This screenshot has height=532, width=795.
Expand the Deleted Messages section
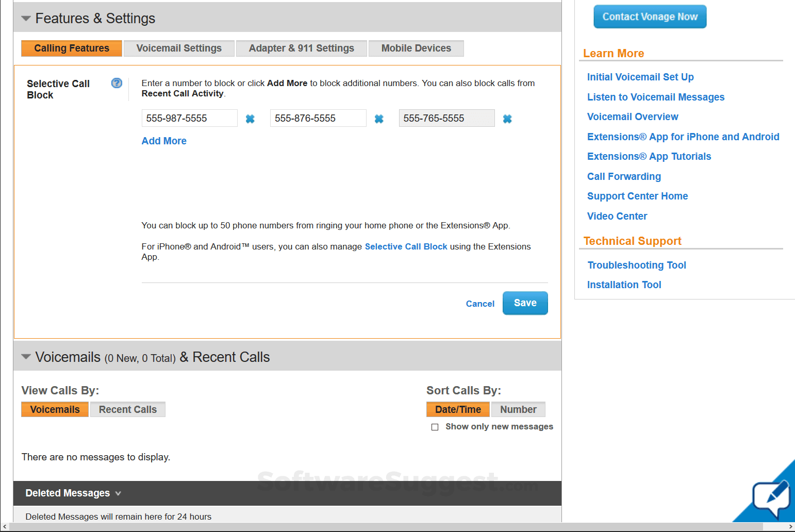(118, 493)
